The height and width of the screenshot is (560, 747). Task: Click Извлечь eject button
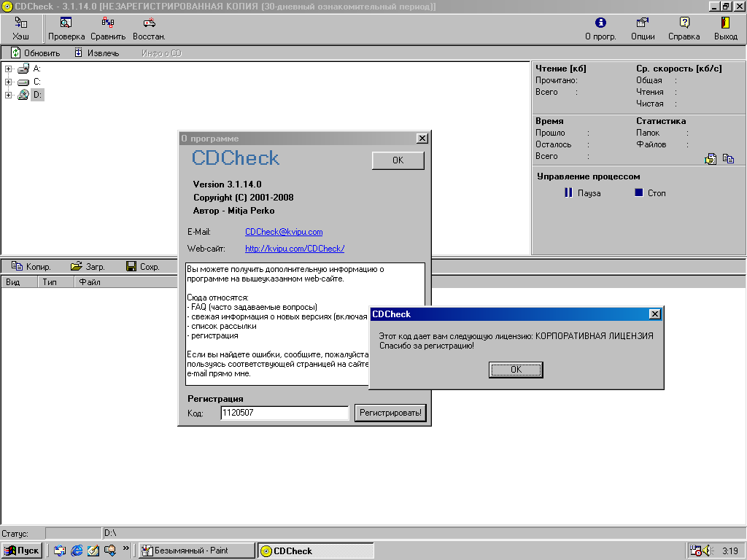coord(97,53)
